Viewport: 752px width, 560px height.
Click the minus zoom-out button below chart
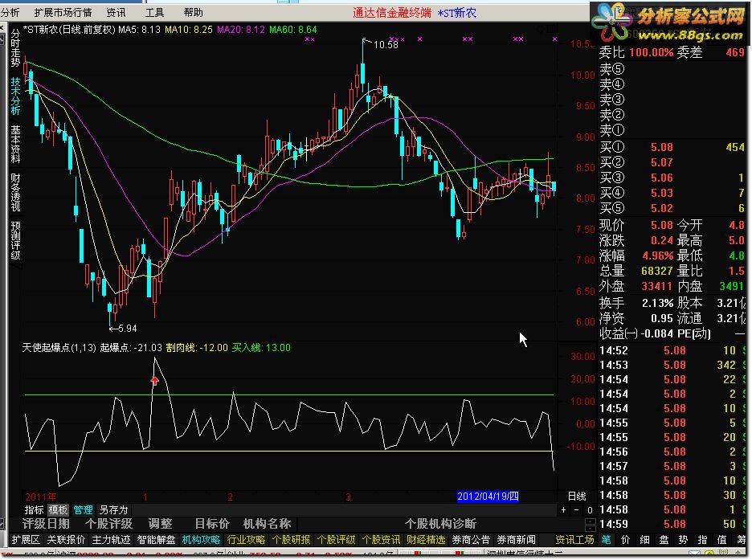tap(576, 510)
